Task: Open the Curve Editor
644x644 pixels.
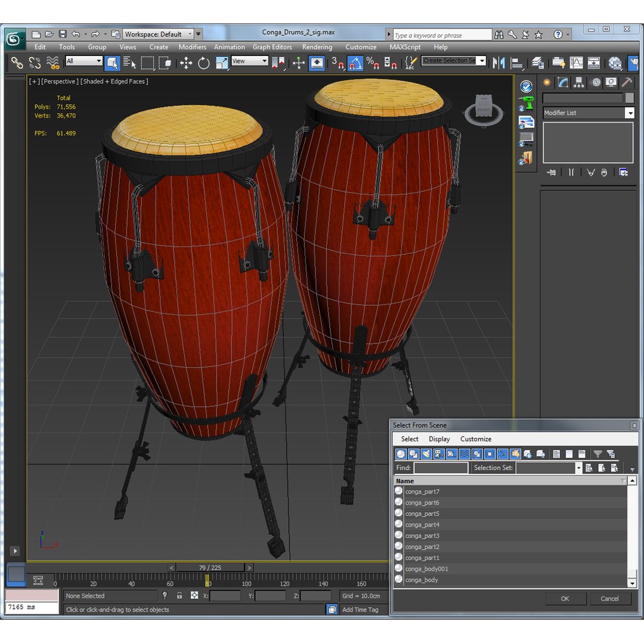Action: click(x=576, y=63)
